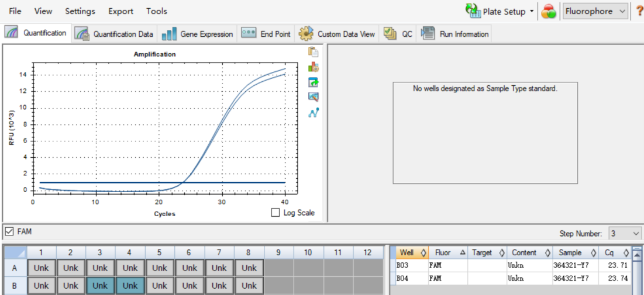Click the 'No wells designated' standard curve message
Image resolution: width=644 pixels, height=295 pixels.
(485, 88)
